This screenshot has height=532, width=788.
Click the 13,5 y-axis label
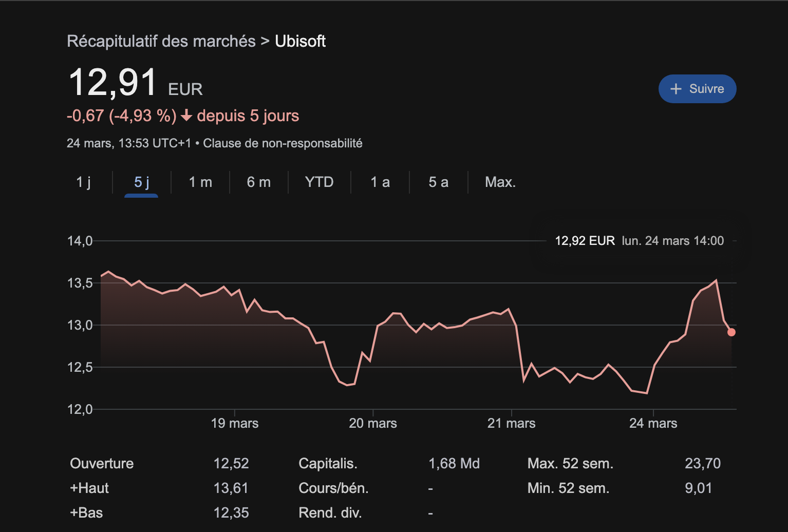(80, 283)
